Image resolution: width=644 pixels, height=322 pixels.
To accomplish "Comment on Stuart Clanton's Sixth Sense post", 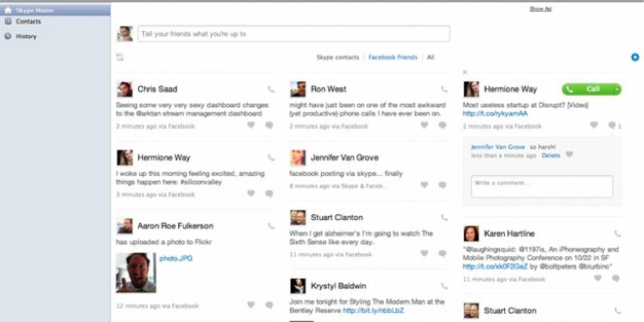I will pos(442,253).
